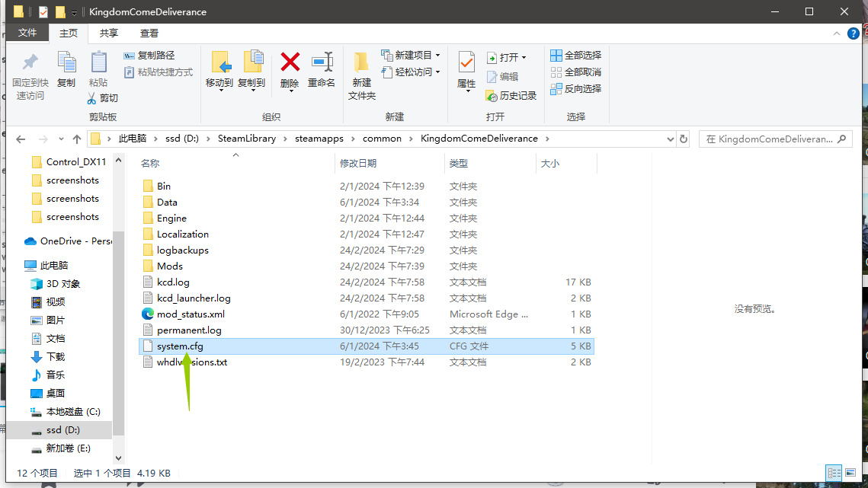Click the Cut scissors command
The height and width of the screenshot is (488, 868).
[x=103, y=98]
